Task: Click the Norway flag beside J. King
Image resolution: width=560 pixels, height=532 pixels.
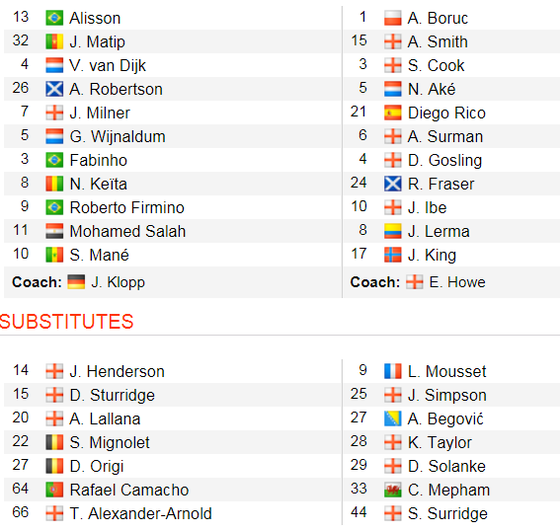Action: [393, 255]
